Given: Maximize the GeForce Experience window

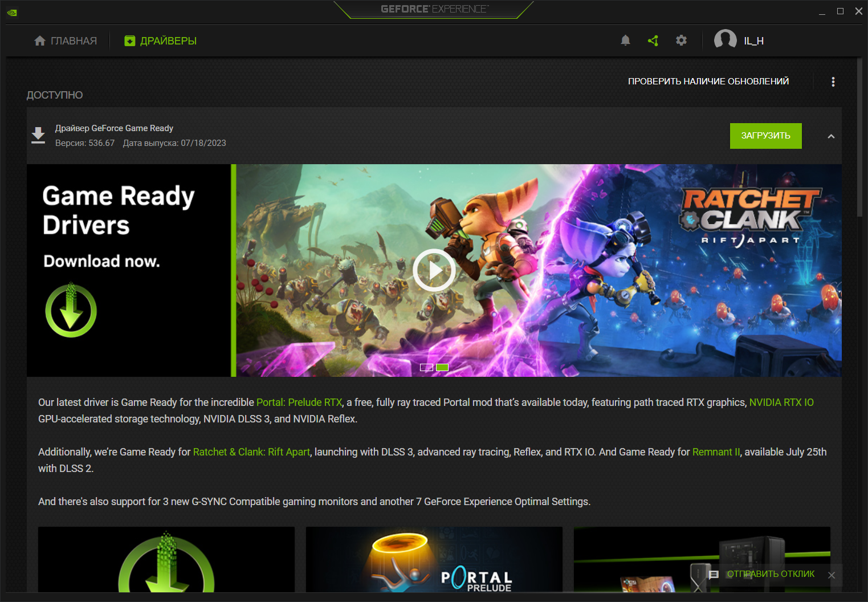Looking at the screenshot, I should (840, 11).
